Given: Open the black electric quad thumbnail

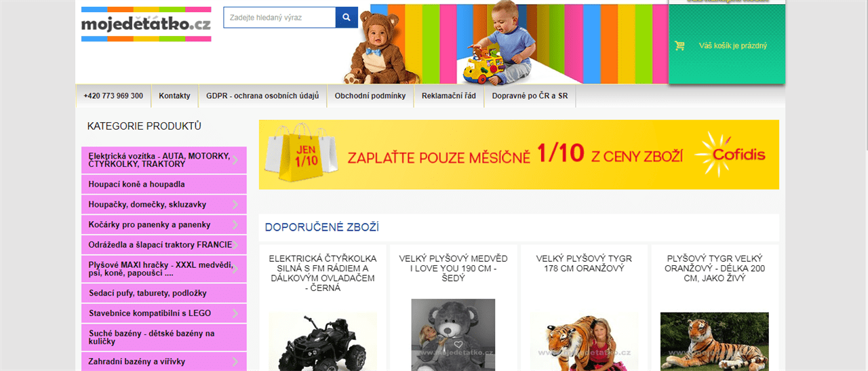Looking at the screenshot, I should 323,341.
